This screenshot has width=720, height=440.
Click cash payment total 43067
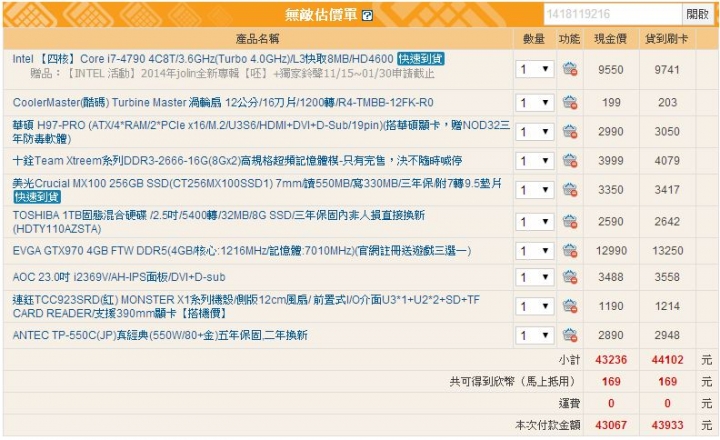(611, 425)
